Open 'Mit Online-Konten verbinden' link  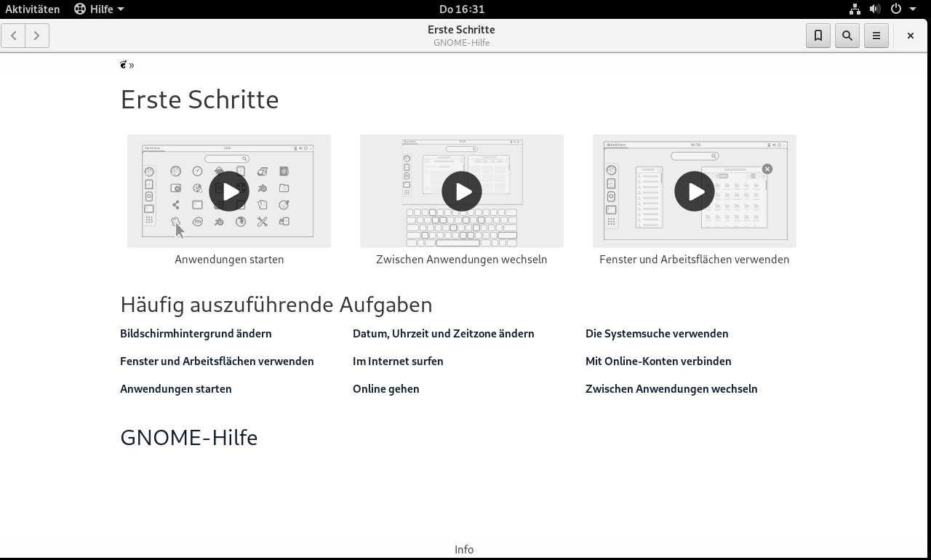click(x=658, y=361)
